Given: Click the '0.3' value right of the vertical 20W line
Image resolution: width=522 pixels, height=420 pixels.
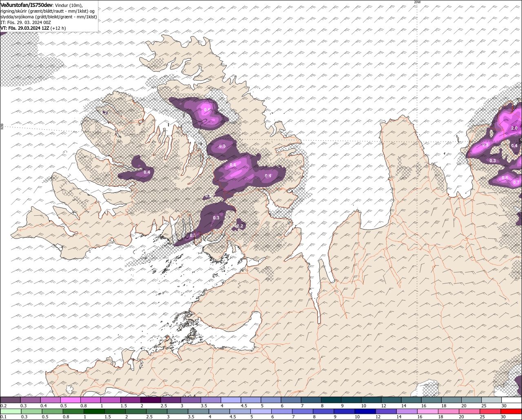Looking at the screenshot, I should [493, 161].
